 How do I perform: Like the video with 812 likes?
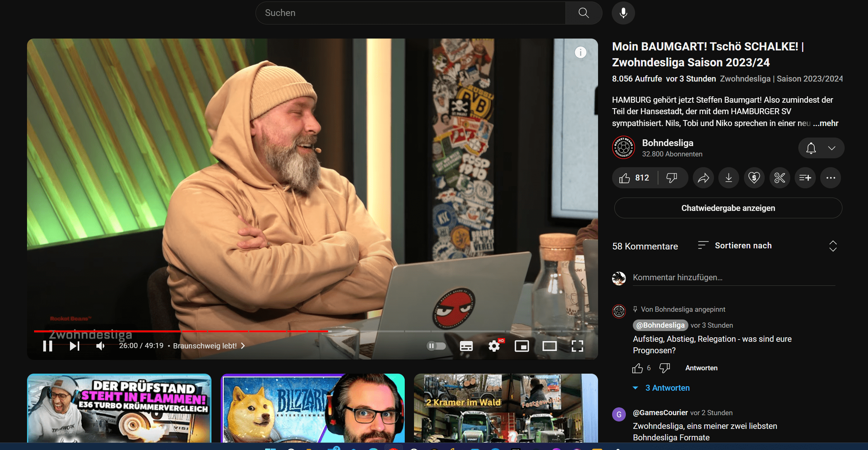635,178
